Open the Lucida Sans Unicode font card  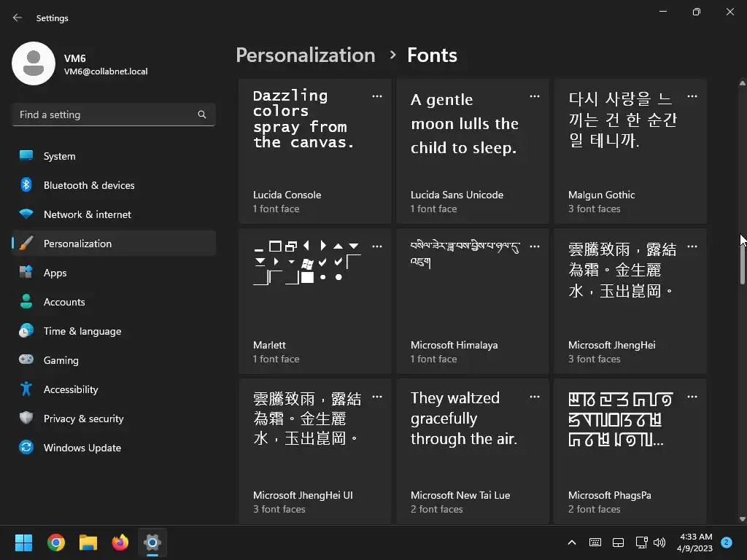point(473,151)
